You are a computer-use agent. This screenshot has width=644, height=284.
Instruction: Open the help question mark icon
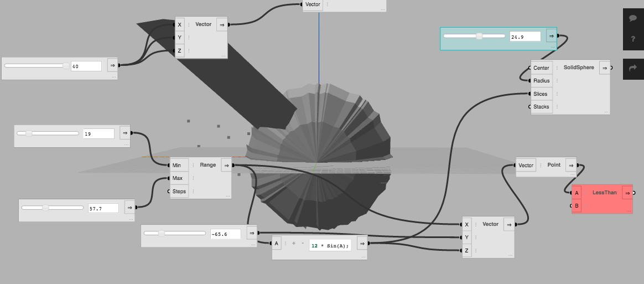633,39
